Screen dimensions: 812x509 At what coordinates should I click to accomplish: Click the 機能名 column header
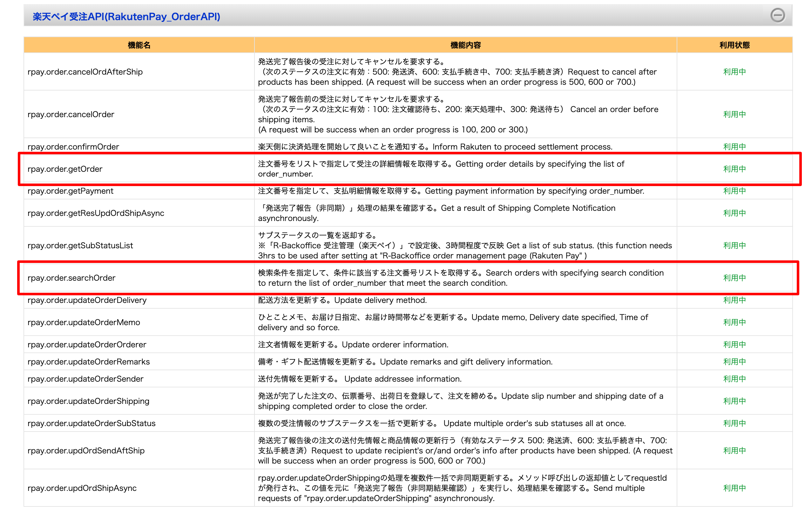(139, 45)
